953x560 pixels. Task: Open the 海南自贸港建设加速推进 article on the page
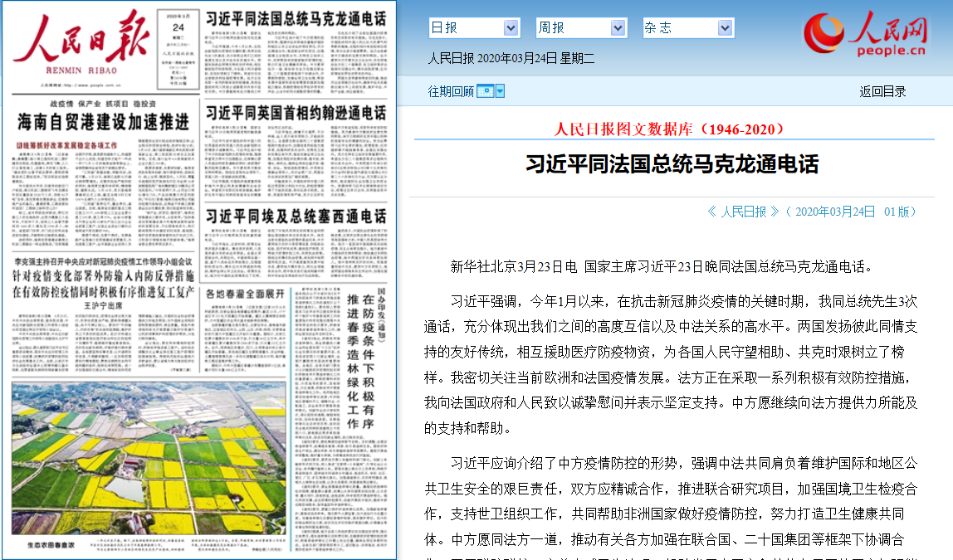tap(103, 122)
